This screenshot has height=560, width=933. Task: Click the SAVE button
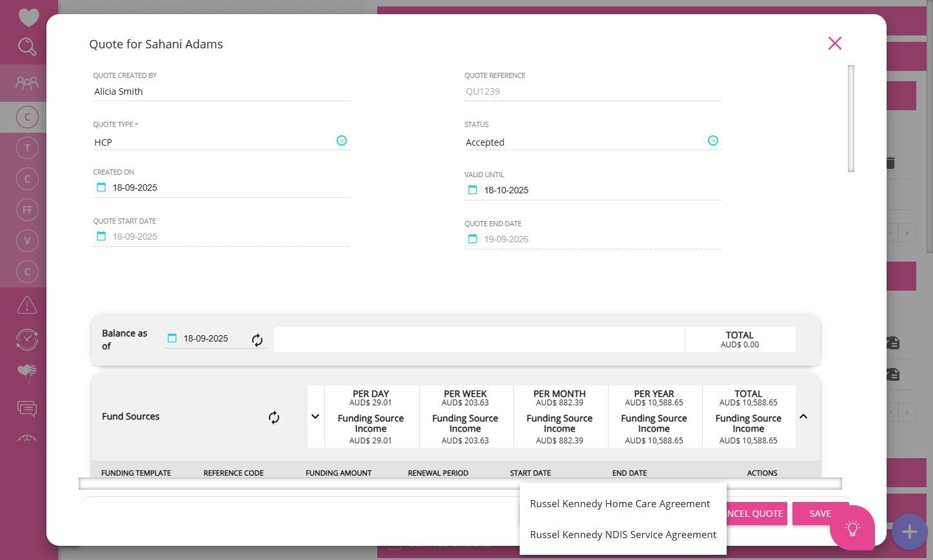[820, 514]
